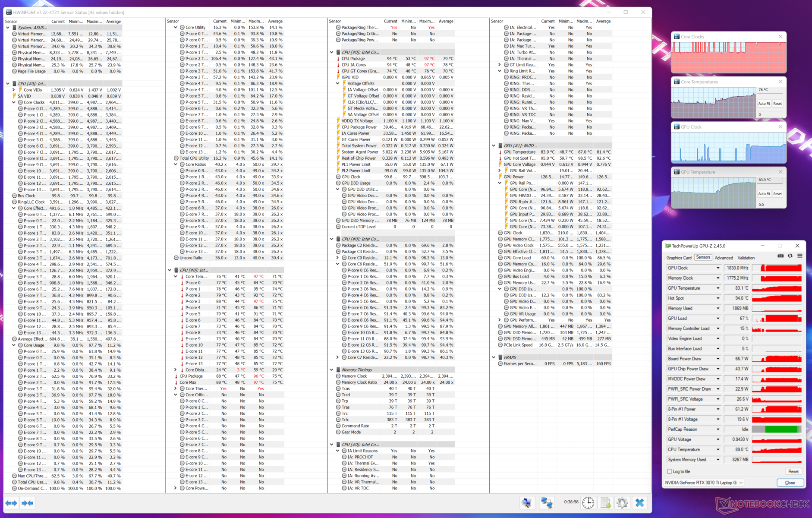Click the 0.0 min field in GPU Temperature graph

tap(770, 205)
